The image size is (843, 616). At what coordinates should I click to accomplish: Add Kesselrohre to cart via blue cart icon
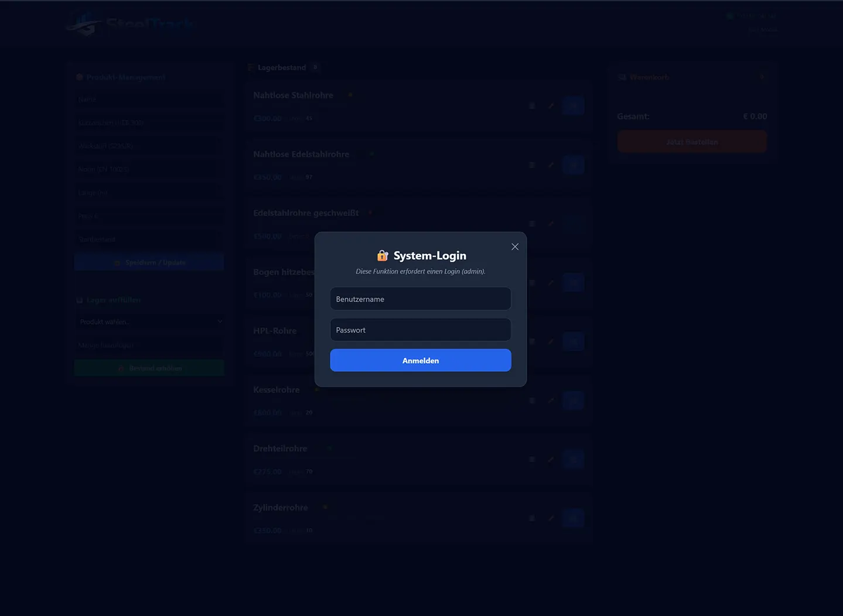(x=572, y=401)
